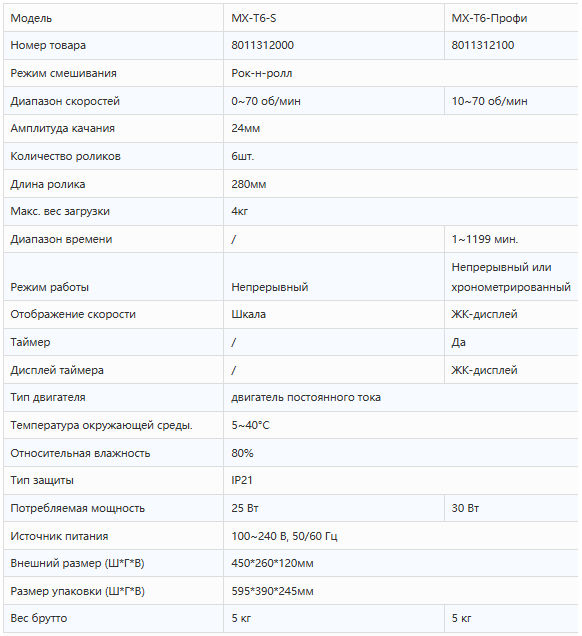This screenshot has width=582, height=636.
Task: Click the Шкала speed display value
Action: [x=249, y=314]
